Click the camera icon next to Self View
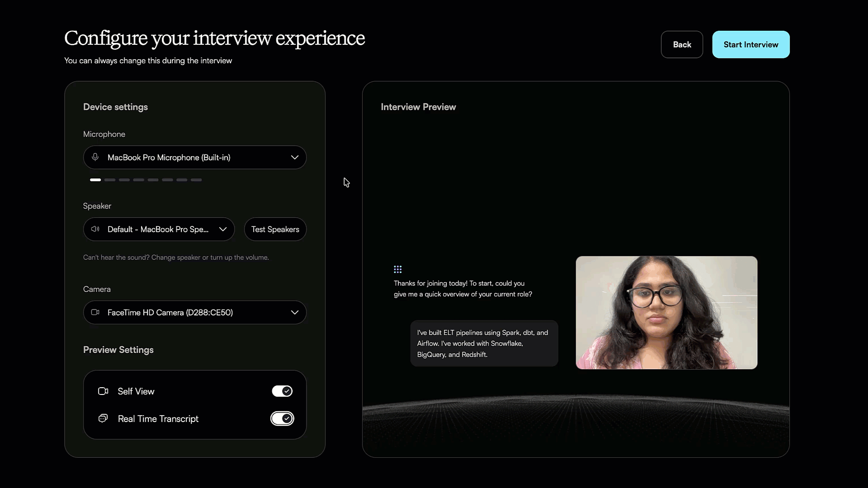This screenshot has height=488, width=868. pyautogui.click(x=103, y=391)
